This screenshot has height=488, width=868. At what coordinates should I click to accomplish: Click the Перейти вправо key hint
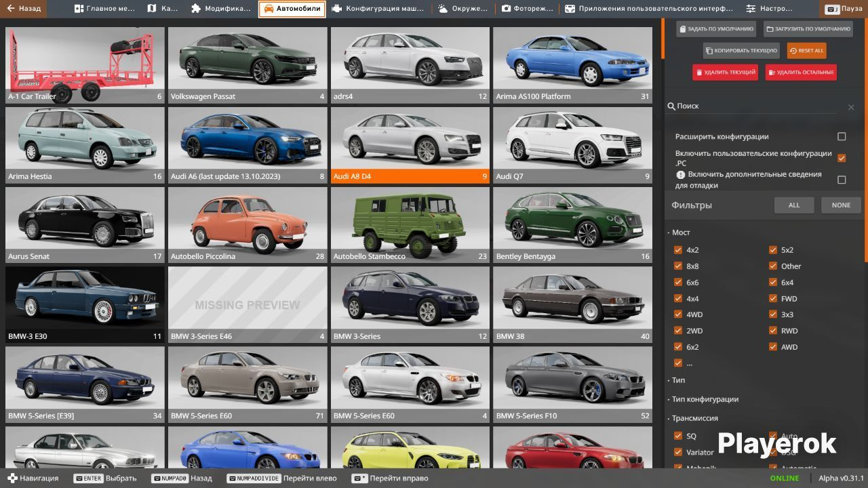click(x=391, y=479)
